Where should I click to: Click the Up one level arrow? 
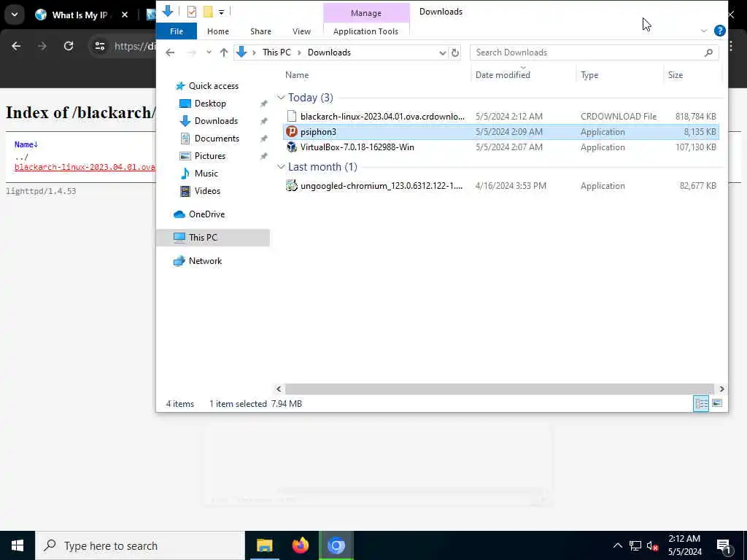click(223, 52)
